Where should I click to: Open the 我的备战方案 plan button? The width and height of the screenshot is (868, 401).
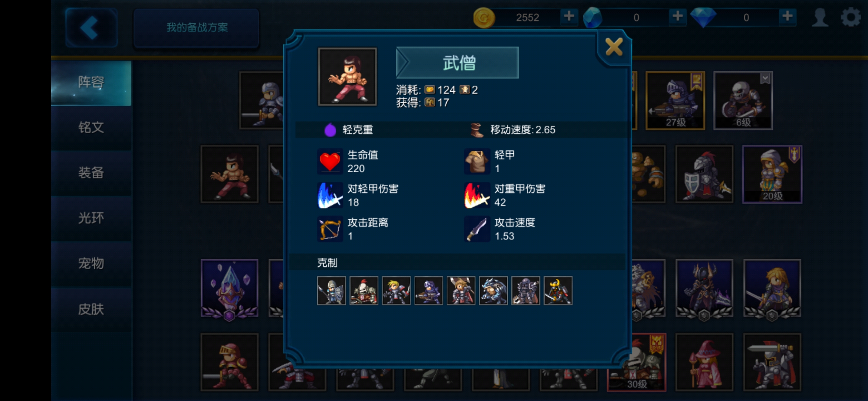pos(196,27)
